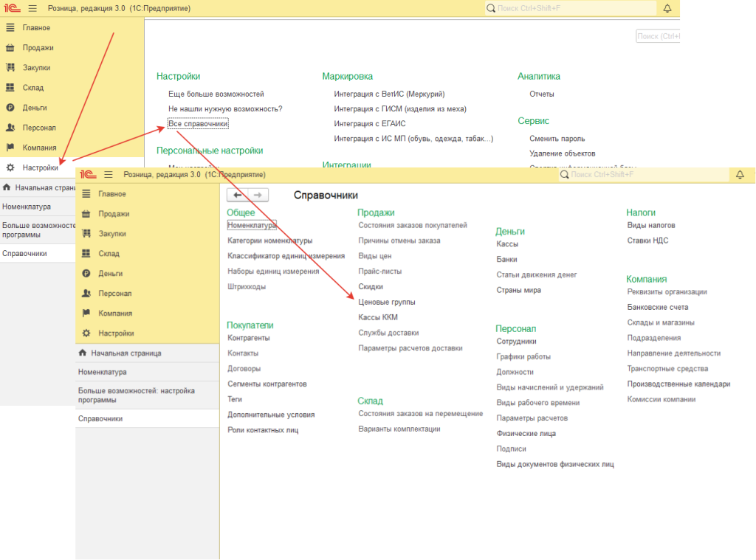
Task: Open Интеграция с ЕГАИС in rear window
Action: tap(370, 124)
